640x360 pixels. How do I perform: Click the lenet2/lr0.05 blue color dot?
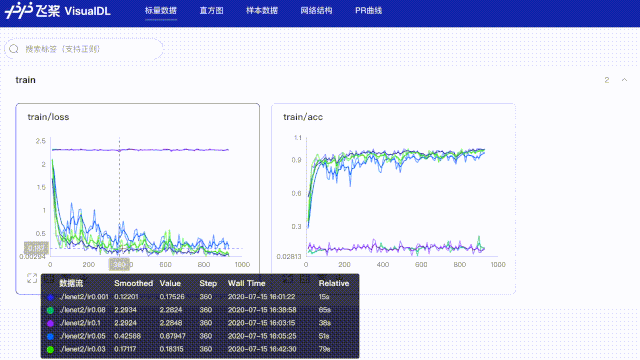(50, 336)
